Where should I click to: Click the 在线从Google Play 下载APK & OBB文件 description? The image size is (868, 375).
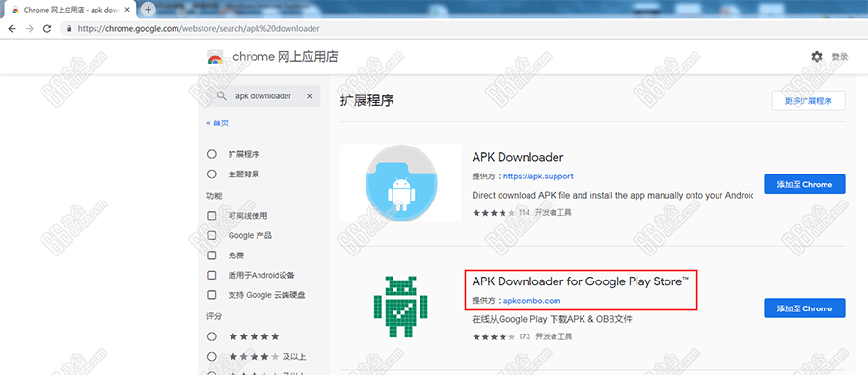(552, 319)
